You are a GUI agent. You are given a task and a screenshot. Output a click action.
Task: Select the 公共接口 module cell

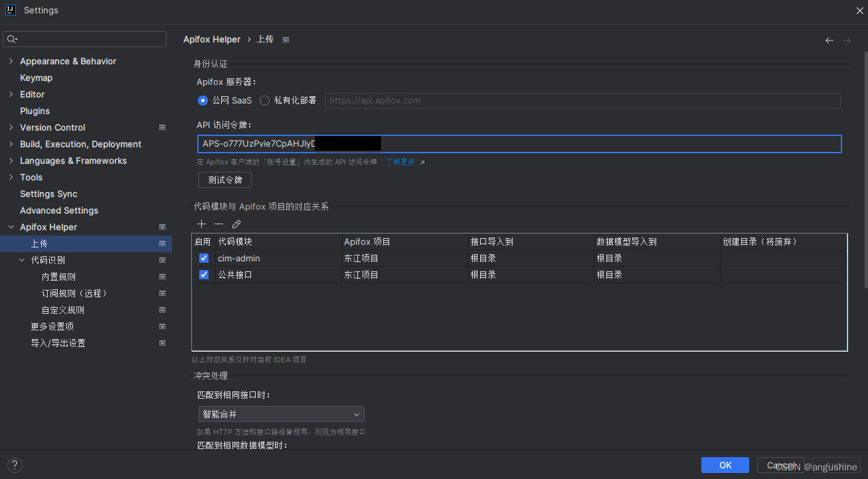(278, 275)
